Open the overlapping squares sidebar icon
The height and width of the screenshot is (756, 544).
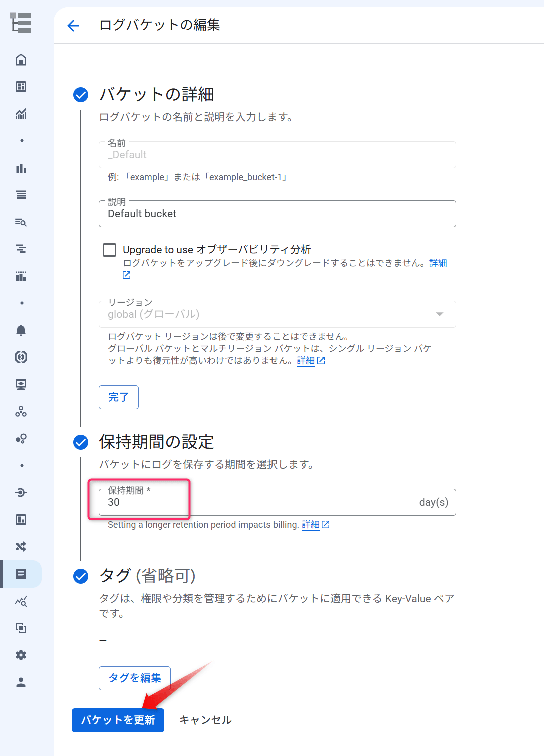click(21, 628)
